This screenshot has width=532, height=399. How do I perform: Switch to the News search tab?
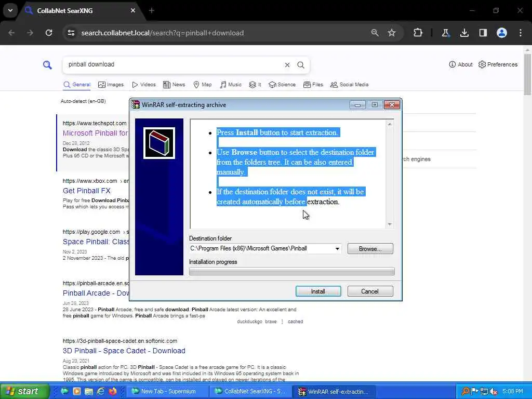tap(174, 85)
